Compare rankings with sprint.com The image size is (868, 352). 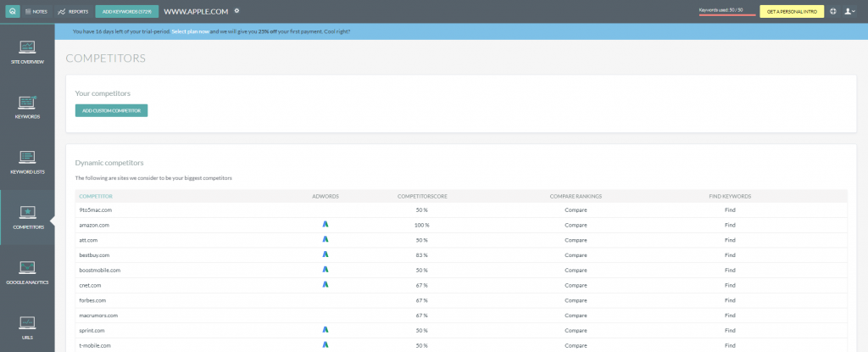click(576, 331)
